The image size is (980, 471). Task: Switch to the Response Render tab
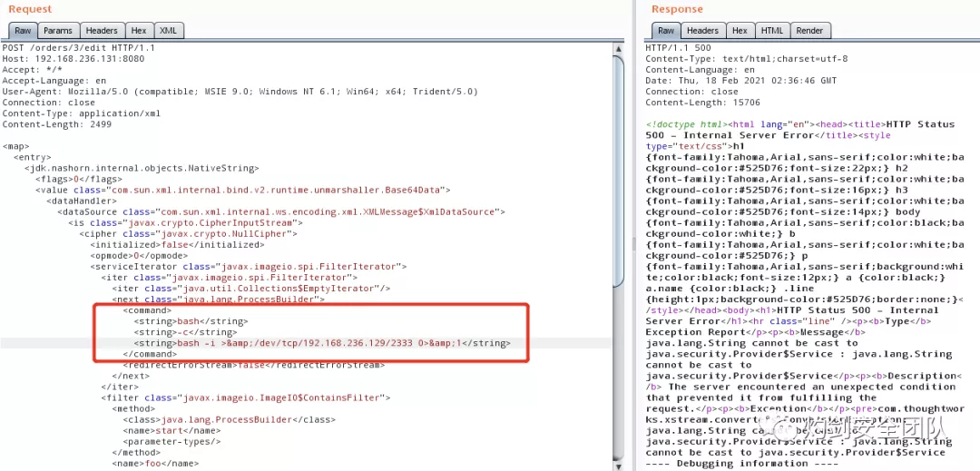tap(810, 31)
